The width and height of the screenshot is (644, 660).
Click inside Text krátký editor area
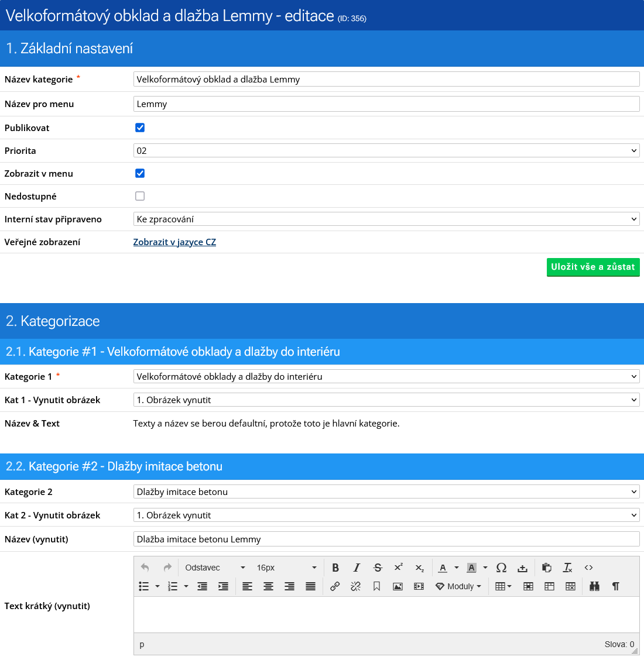[386, 614]
